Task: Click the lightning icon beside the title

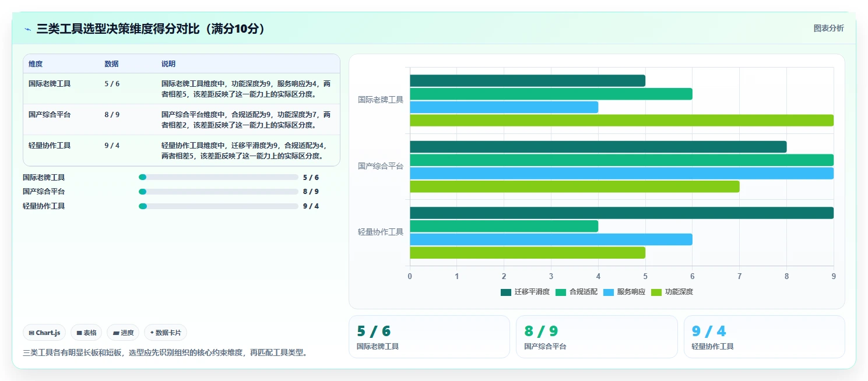Action: click(27, 29)
